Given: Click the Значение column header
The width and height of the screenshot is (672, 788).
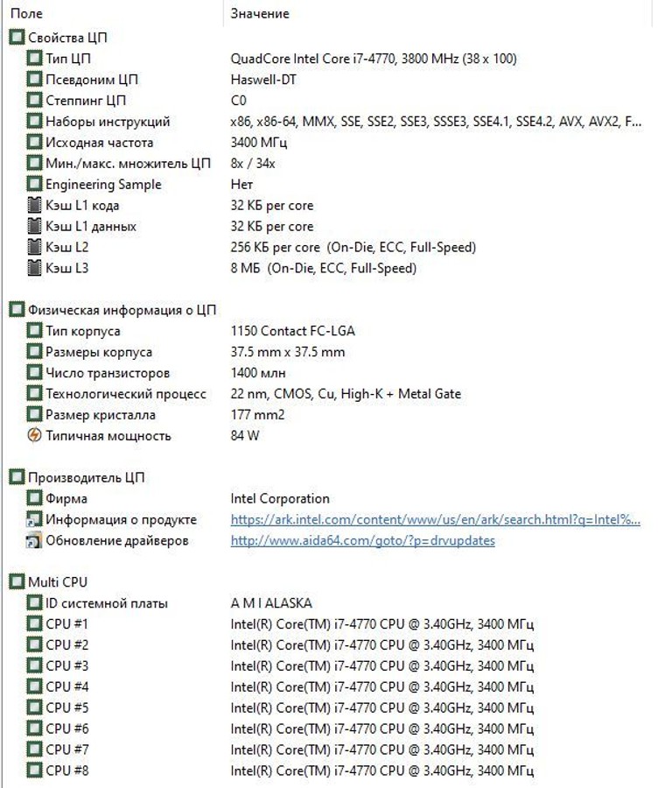Looking at the screenshot, I should pos(260,13).
